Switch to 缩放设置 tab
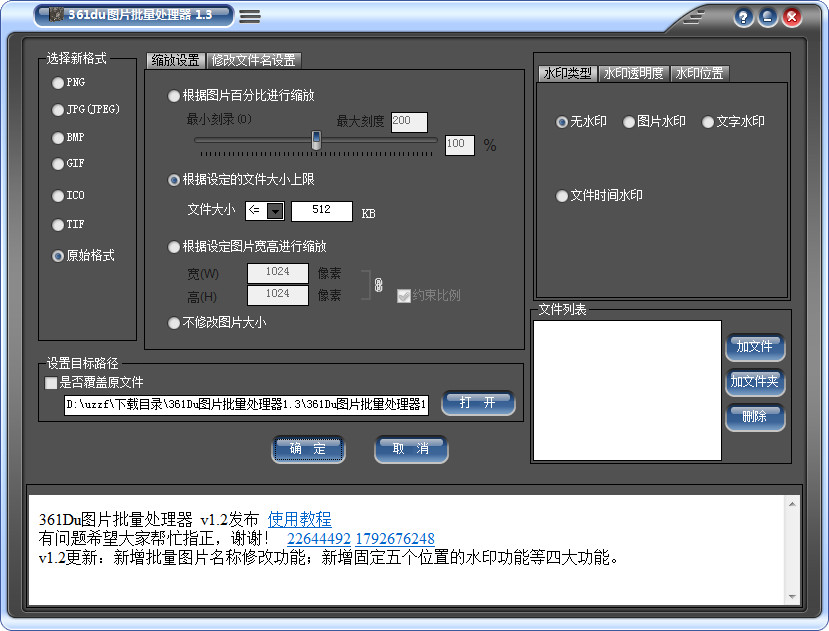Image resolution: width=829 pixels, height=631 pixels. click(x=176, y=60)
